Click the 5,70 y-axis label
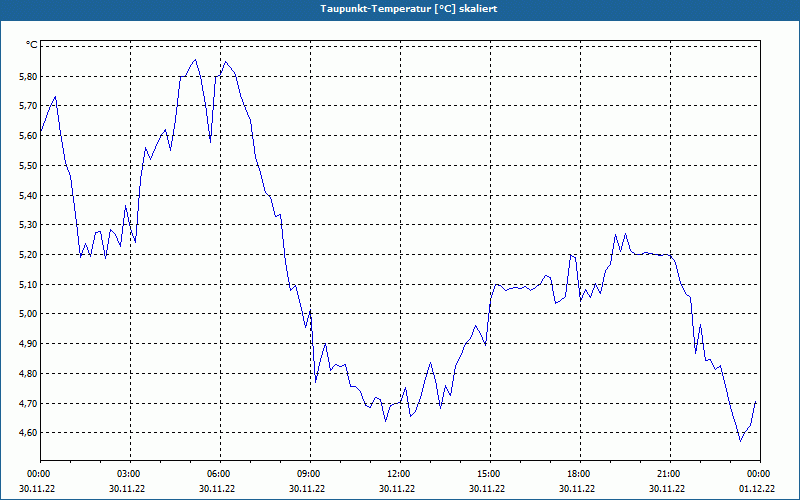This screenshot has height=500, width=800. click(x=28, y=106)
